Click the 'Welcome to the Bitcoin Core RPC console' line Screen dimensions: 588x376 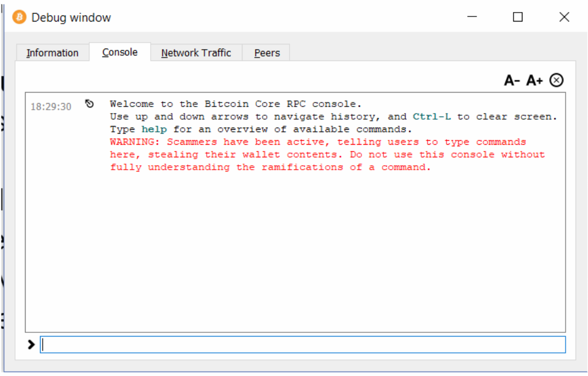pos(235,104)
